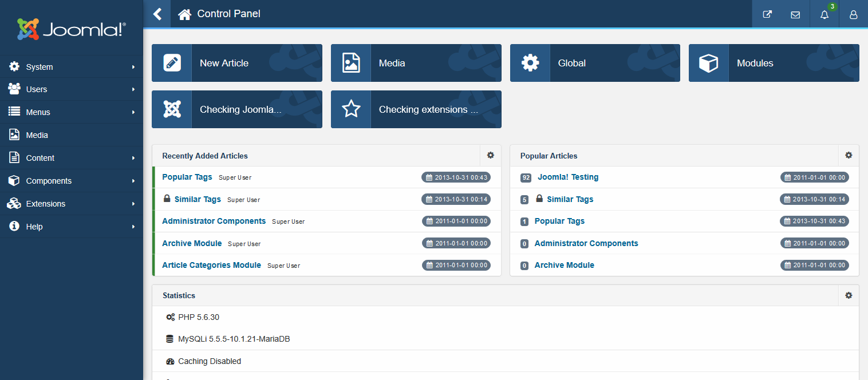The image size is (868, 380).
Task: Open the Administrator Components article link
Action: point(214,221)
